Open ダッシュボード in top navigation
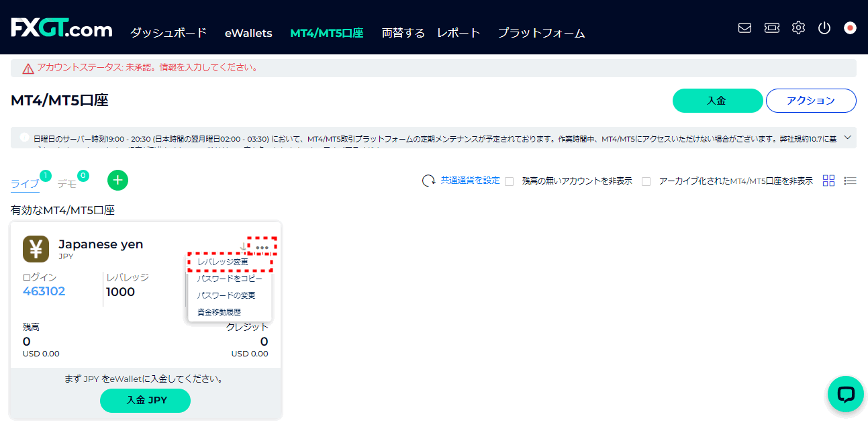The image size is (868, 443). coord(168,32)
